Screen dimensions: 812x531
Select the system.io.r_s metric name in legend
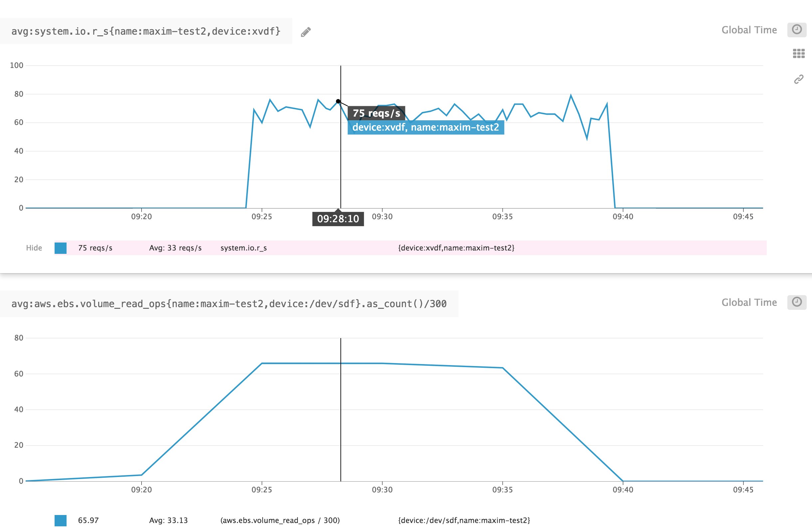244,248
